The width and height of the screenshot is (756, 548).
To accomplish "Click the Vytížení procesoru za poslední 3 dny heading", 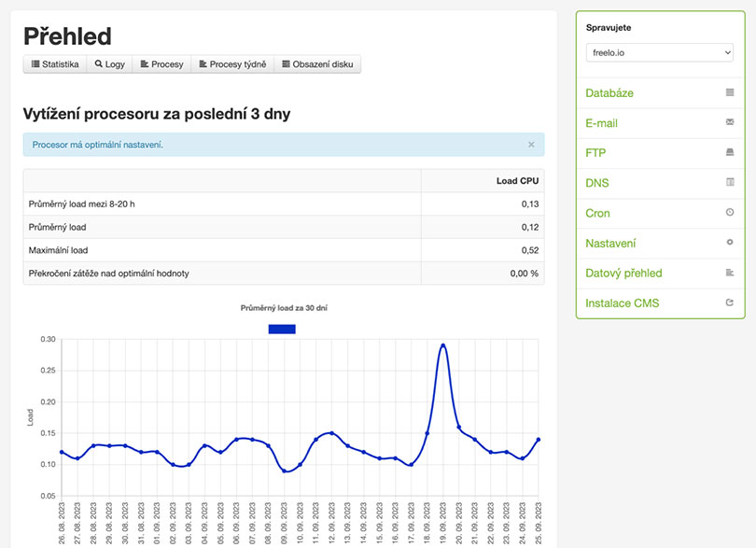I will [157, 114].
